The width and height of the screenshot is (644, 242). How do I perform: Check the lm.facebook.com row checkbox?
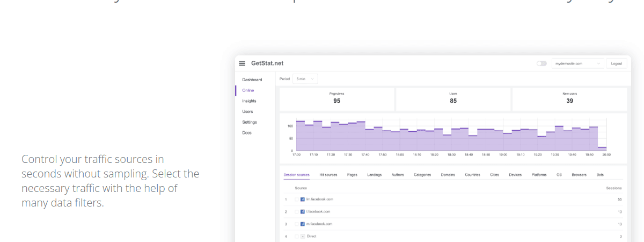[297, 200]
